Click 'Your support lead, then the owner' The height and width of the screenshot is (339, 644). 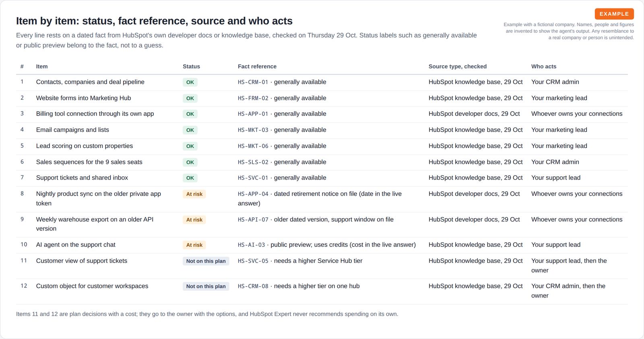point(569,266)
